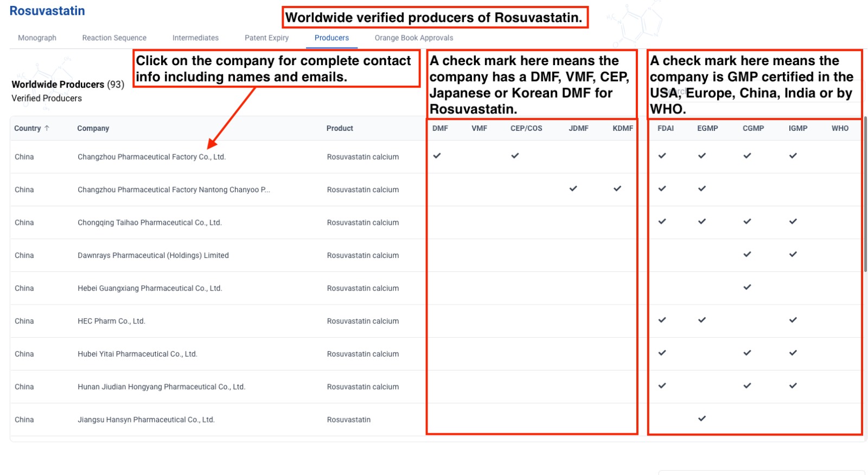Click FDAI check mark for Hunan Jiudian Hongyang

tap(662, 385)
